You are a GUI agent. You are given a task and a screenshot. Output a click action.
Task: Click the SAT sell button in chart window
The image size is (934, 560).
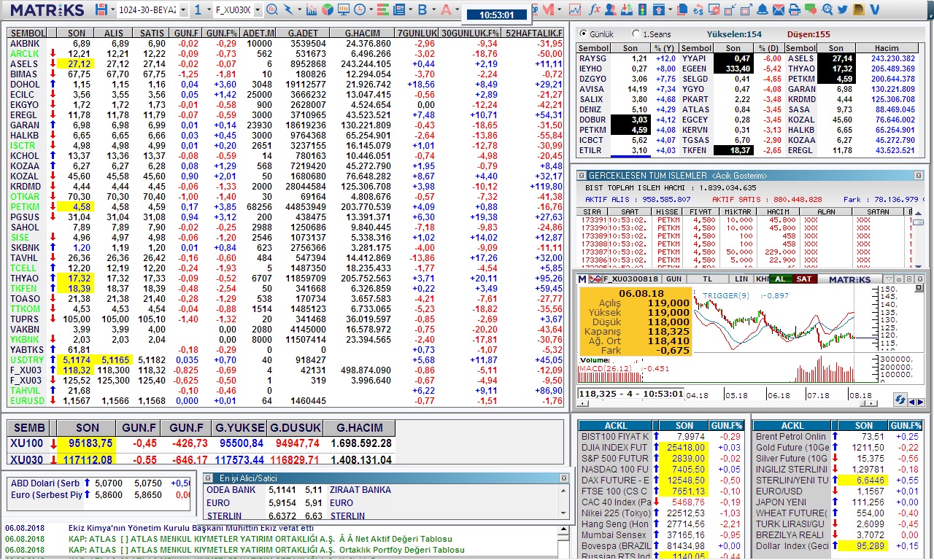tap(804, 279)
